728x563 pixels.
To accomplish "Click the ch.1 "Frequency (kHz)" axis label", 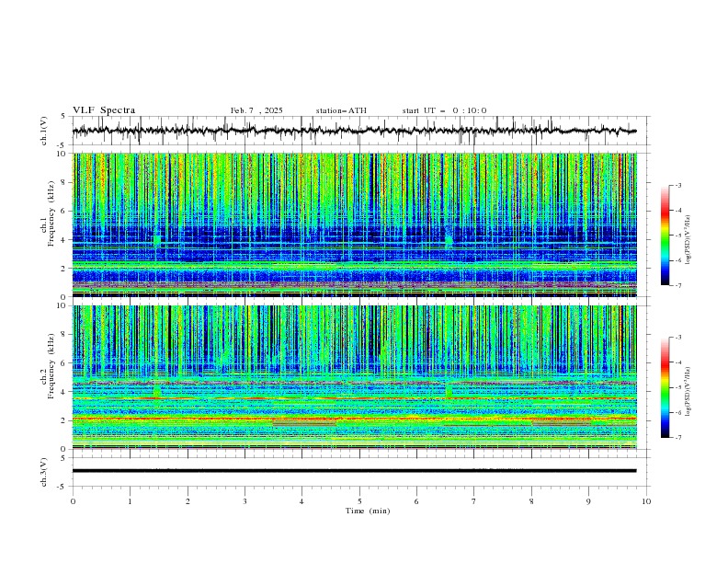I will coord(51,213).
